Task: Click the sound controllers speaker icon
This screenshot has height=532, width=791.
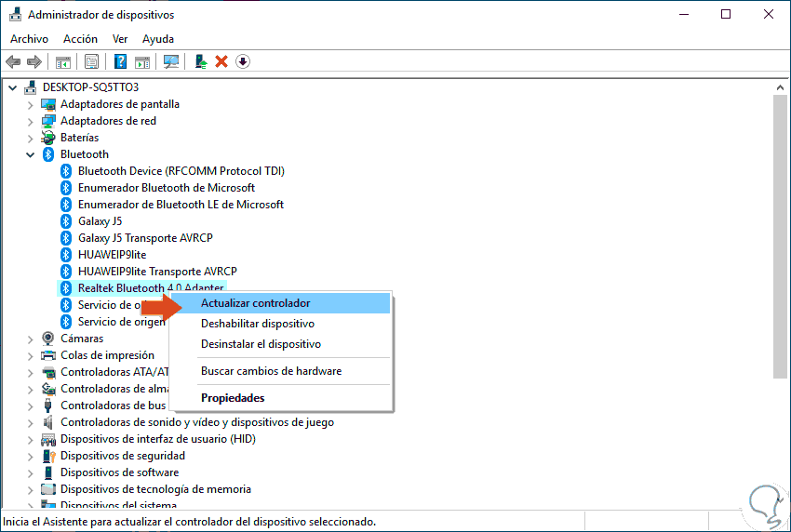Action: click(47, 422)
